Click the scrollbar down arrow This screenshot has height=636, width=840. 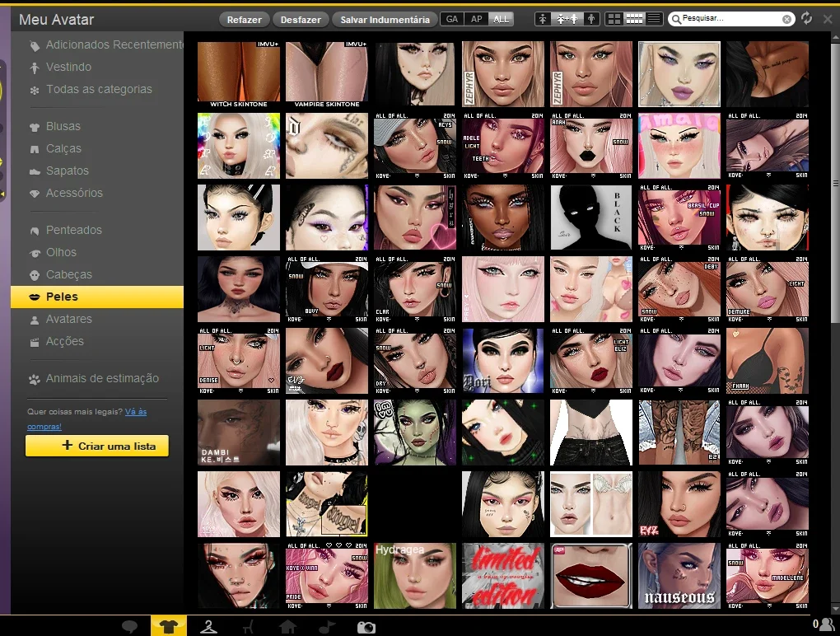835,609
